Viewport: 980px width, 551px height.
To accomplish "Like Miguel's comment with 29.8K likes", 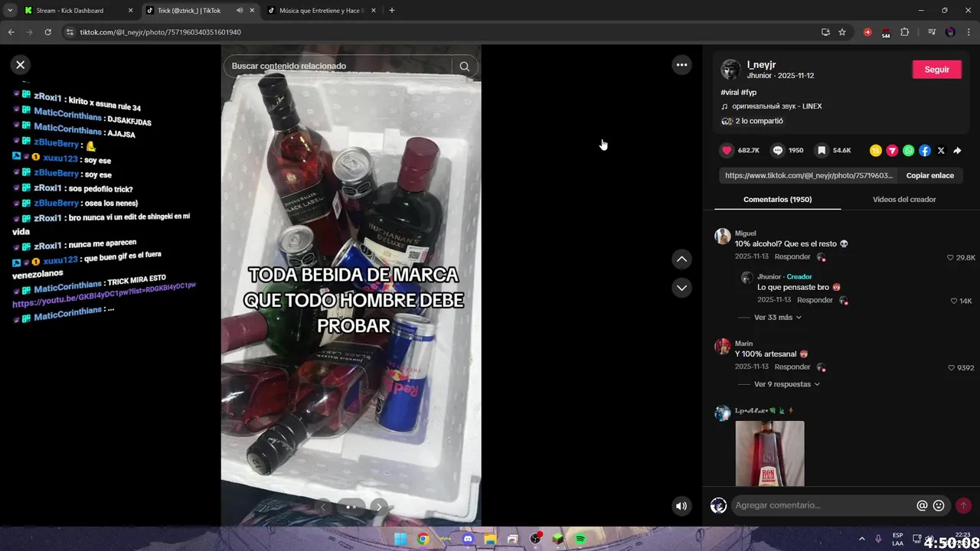I will (x=950, y=258).
